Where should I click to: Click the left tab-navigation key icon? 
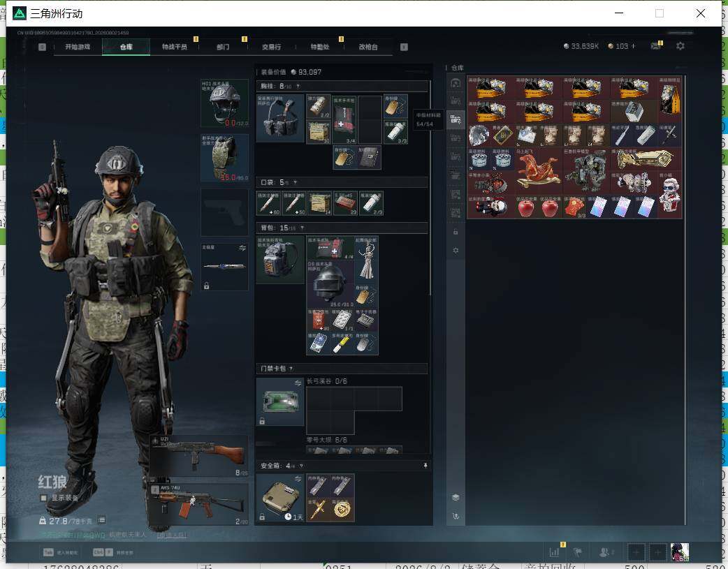(42, 47)
